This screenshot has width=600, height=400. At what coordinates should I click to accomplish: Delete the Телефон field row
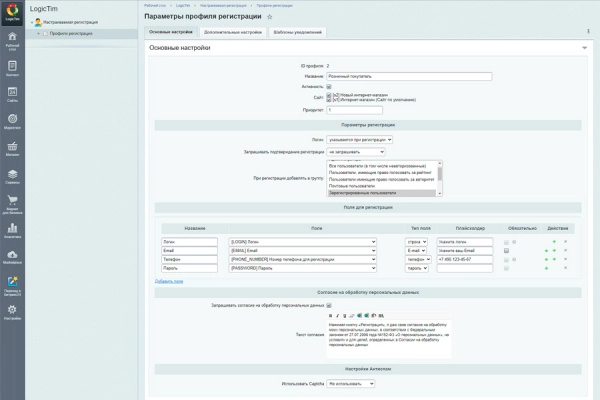(x=565, y=259)
